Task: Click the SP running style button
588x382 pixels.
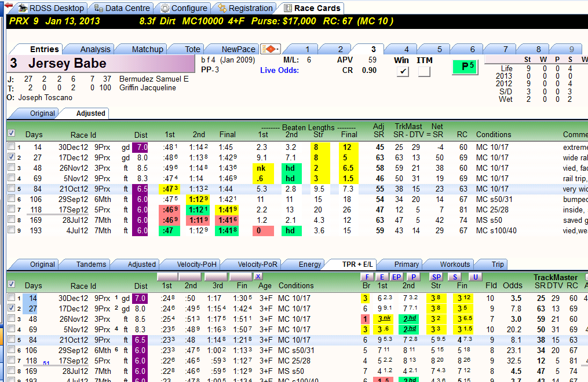Action: click(436, 277)
